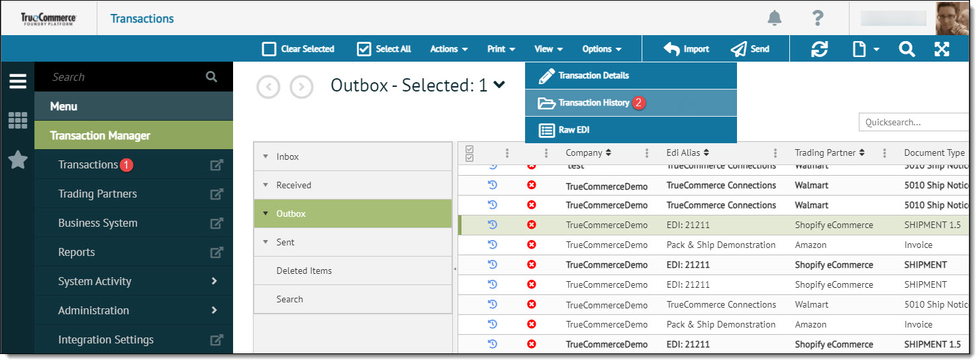Open the hamburger menu icon
980x364 pixels.
click(18, 82)
